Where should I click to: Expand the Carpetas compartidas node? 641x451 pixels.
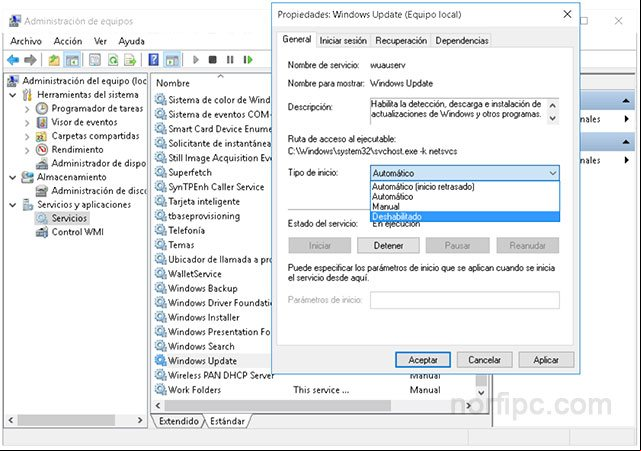[27, 137]
